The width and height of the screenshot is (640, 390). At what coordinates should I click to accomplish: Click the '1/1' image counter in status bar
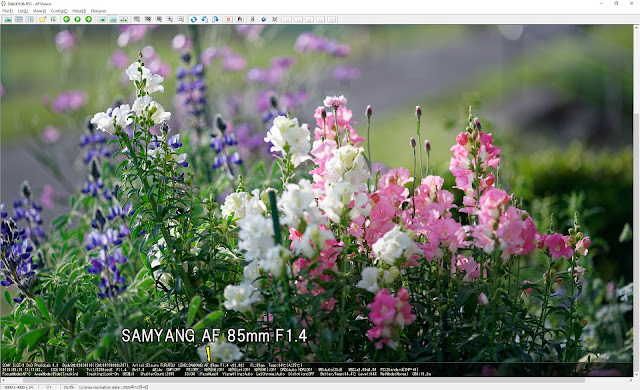click(x=48, y=387)
